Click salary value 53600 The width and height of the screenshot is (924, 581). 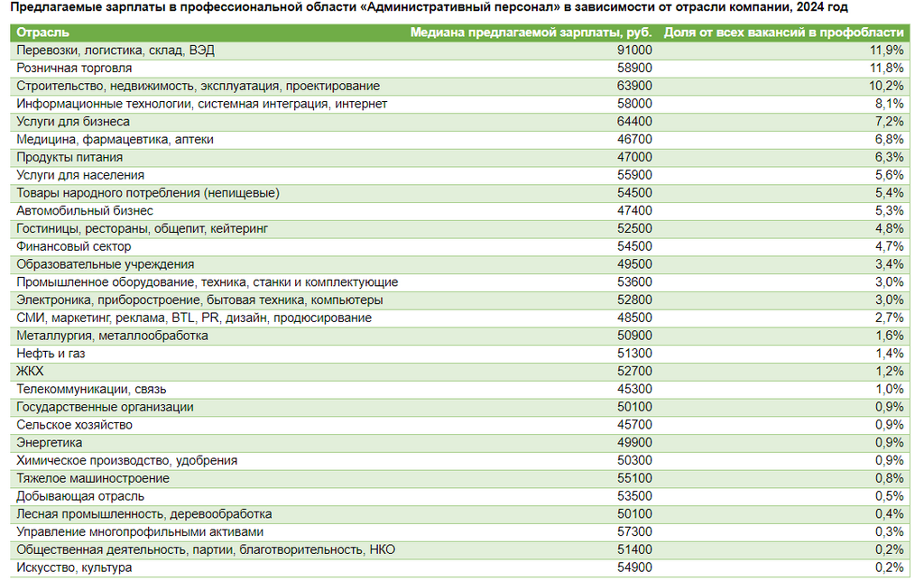[634, 282]
